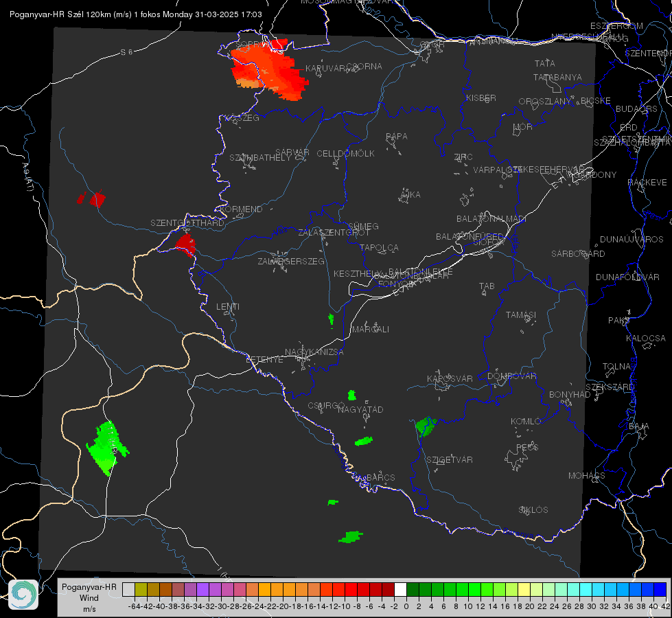The height and width of the screenshot is (618, 672).
Task: Click the KISBER city label
Action: click(x=481, y=98)
